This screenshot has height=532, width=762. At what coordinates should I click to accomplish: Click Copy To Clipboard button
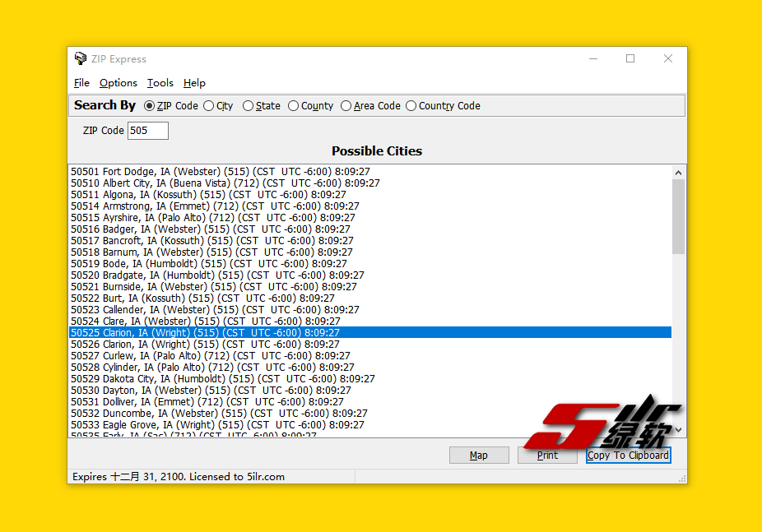tap(628, 456)
